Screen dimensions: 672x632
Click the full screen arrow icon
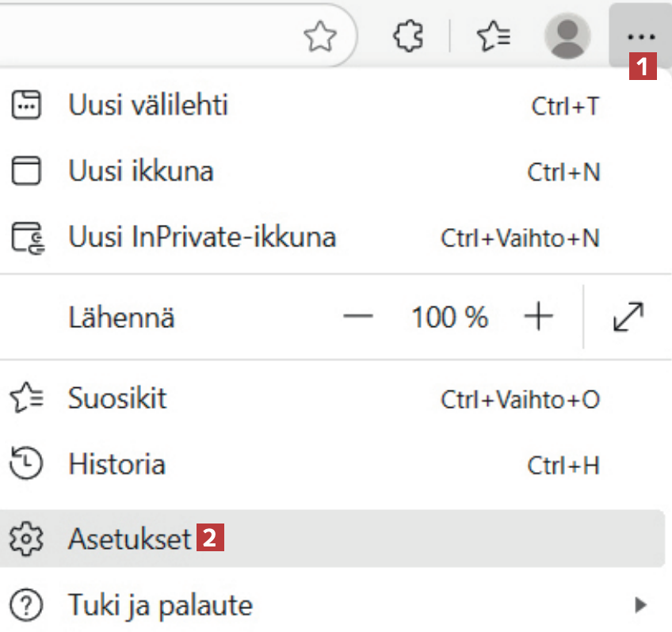tap(628, 318)
